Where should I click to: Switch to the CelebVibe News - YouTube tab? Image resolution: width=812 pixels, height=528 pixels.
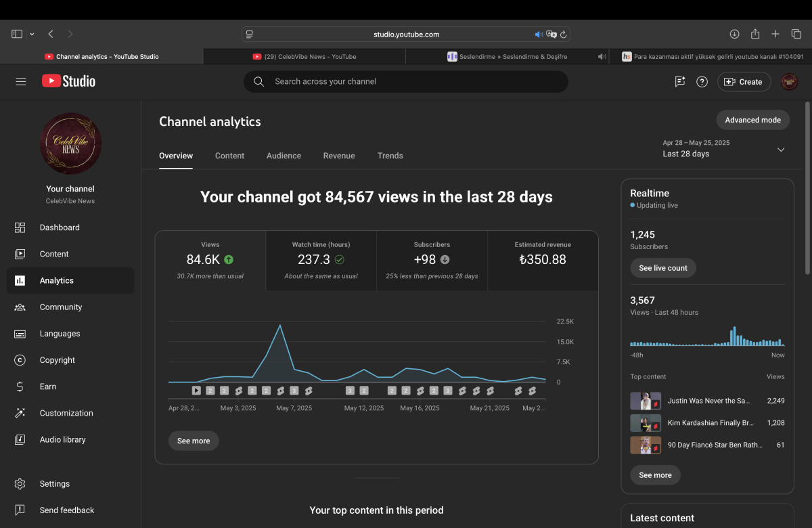(x=304, y=57)
